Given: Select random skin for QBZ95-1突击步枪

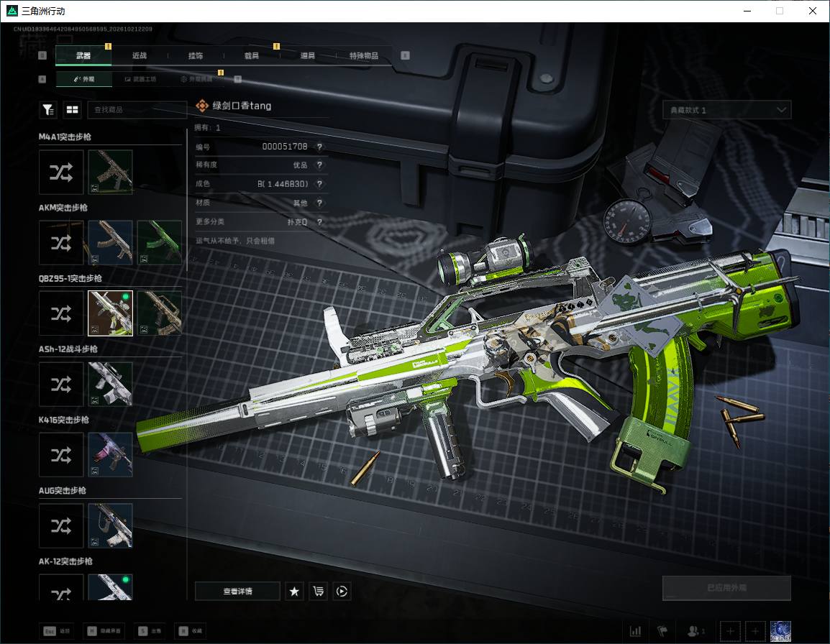Looking at the screenshot, I should click(61, 313).
